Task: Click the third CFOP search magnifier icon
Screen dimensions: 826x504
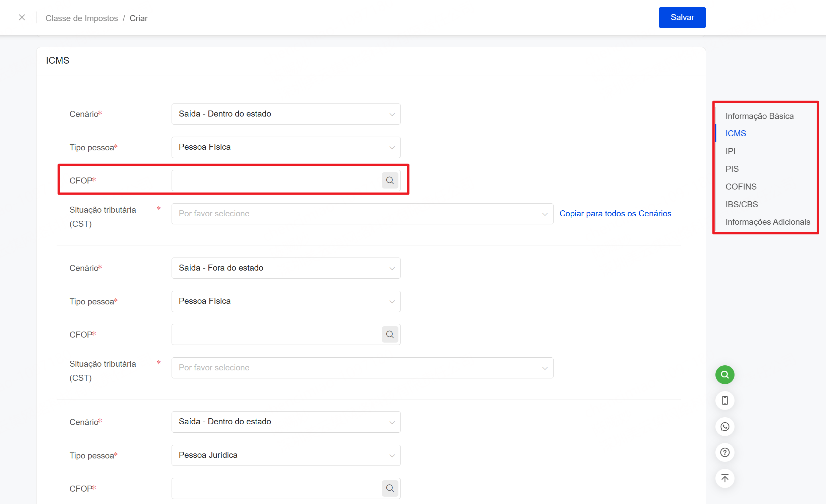Action: tap(389, 488)
